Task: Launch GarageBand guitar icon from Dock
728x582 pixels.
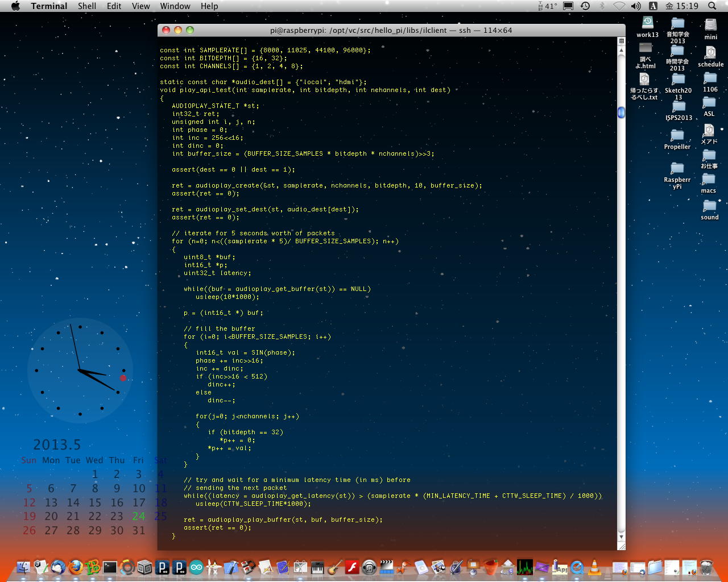Action: pyautogui.click(x=334, y=567)
